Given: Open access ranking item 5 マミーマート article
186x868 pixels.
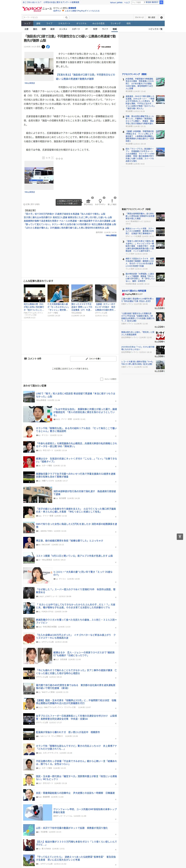Looking at the screenshot, I should coord(140,155).
